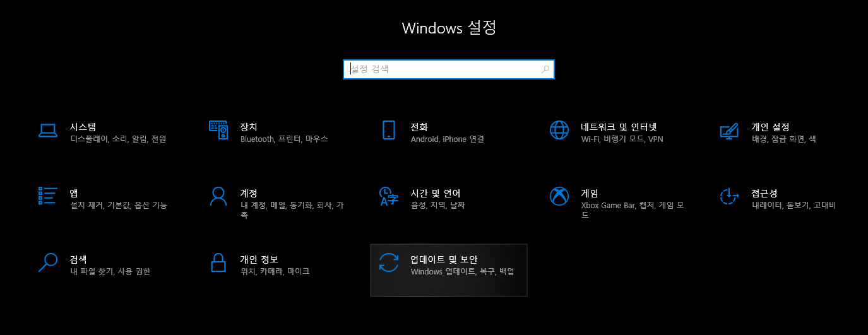This screenshot has height=335, width=868.
Task: Click text 'Wi-Fi, 비행기 모드, VPN'
Action: click(x=622, y=139)
